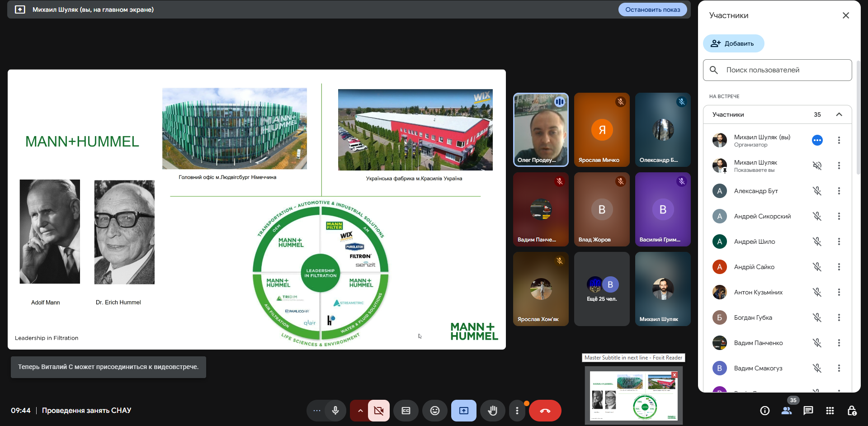Viewport: 868px width, 426px height.
Task: Toggle closed captions button
Action: (406, 411)
